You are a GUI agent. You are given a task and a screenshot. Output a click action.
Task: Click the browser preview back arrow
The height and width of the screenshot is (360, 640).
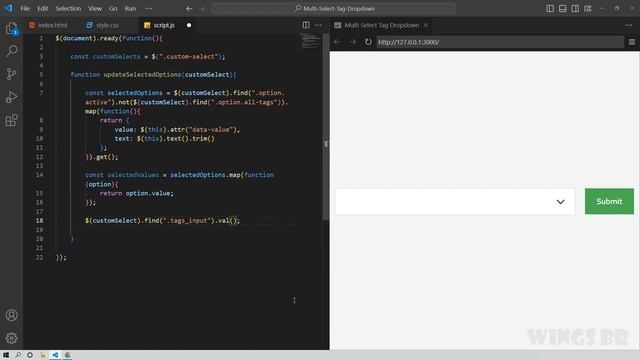tap(337, 42)
